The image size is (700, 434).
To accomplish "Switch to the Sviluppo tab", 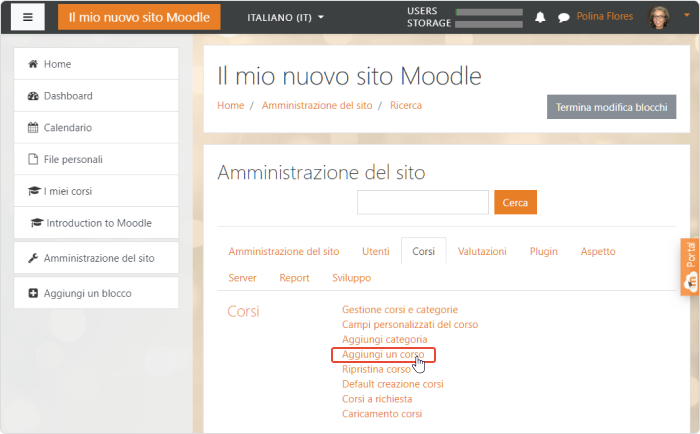I will (351, 278).
